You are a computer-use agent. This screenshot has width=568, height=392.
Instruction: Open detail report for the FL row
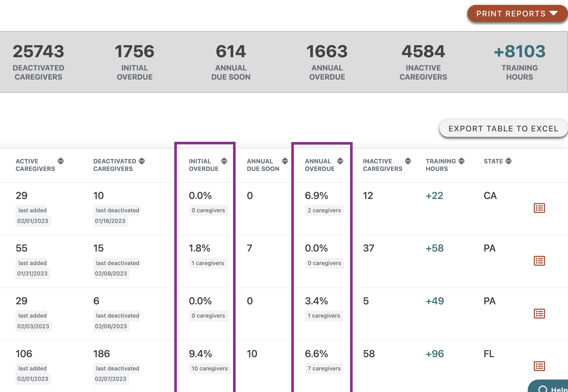[539, 367]
